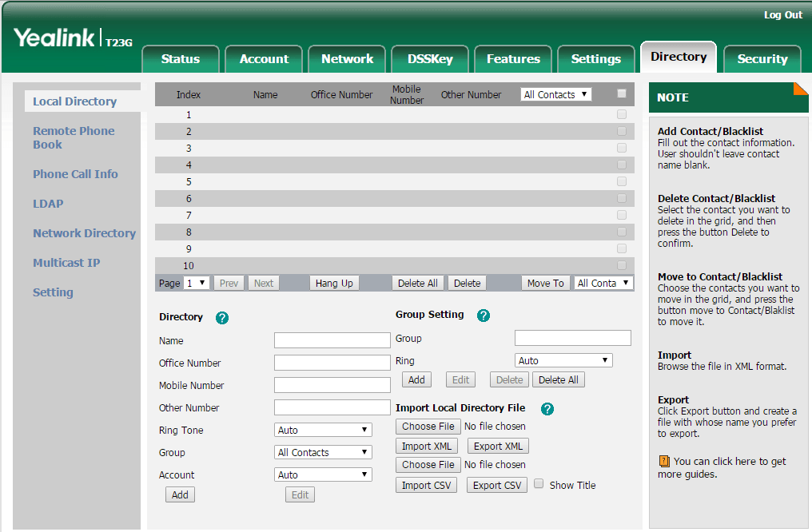Check the box for index row 5
The width and height of the screenshot is (812, 532).
pos(622,181)
